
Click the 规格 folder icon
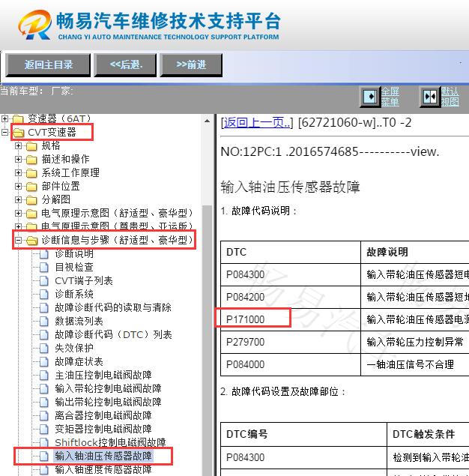point(31,146)
